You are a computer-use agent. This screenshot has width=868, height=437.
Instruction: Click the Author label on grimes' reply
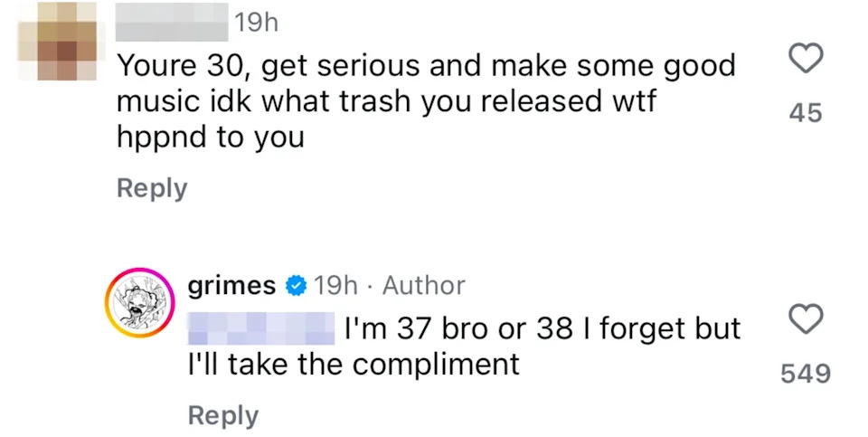(423, 287)
